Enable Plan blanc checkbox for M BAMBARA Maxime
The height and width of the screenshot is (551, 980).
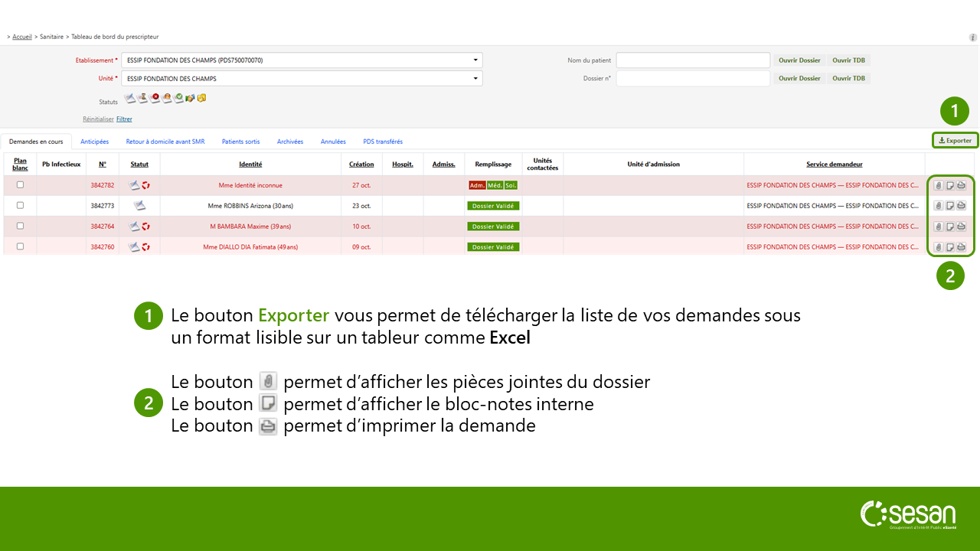coord(20,227)
